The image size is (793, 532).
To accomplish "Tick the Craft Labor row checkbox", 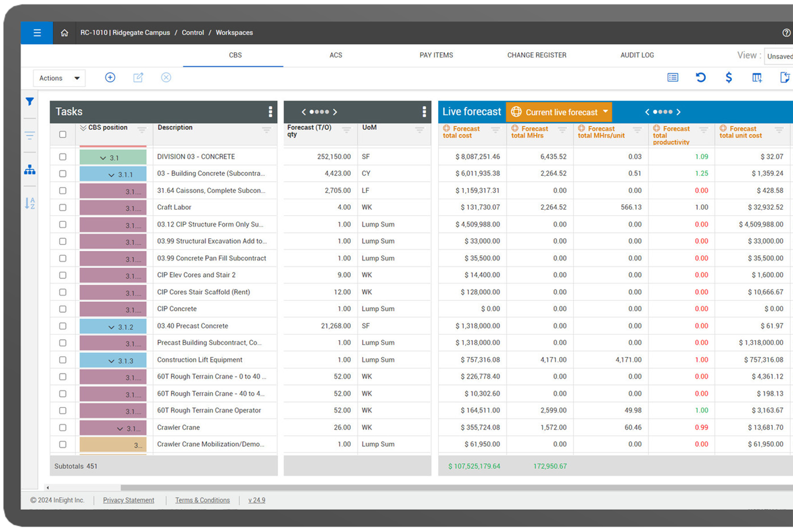I will click(x=63, y=208).
